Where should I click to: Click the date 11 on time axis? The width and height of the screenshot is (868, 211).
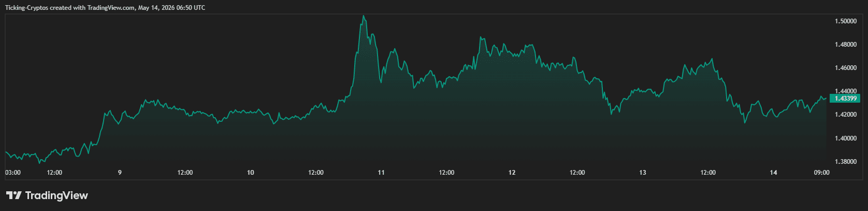(381, 173)
